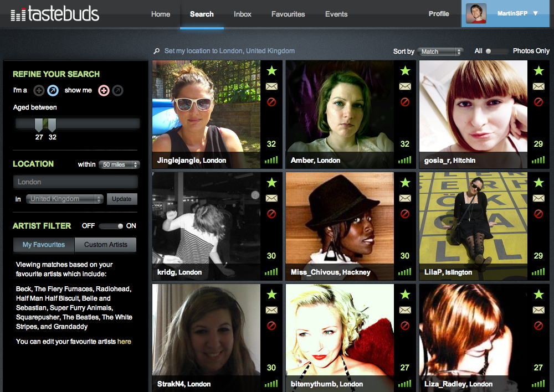
Task: Focus the London location input field
Action: 75,182
